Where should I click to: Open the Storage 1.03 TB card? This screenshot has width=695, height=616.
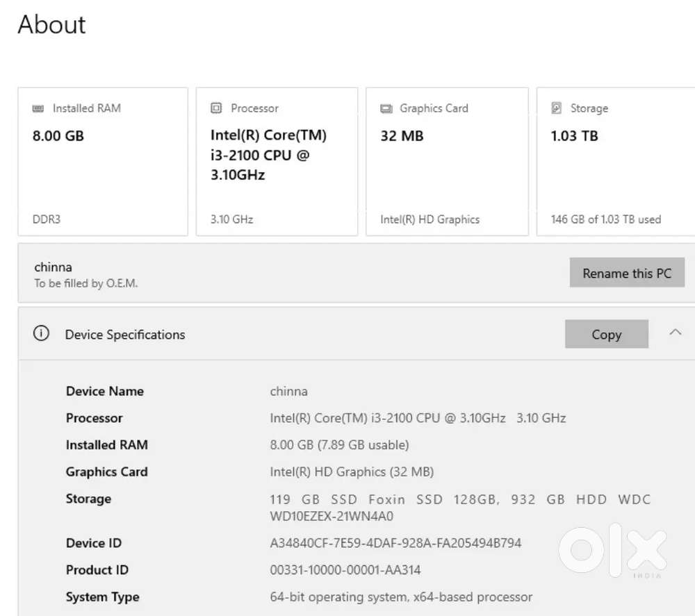pos(615,162)
